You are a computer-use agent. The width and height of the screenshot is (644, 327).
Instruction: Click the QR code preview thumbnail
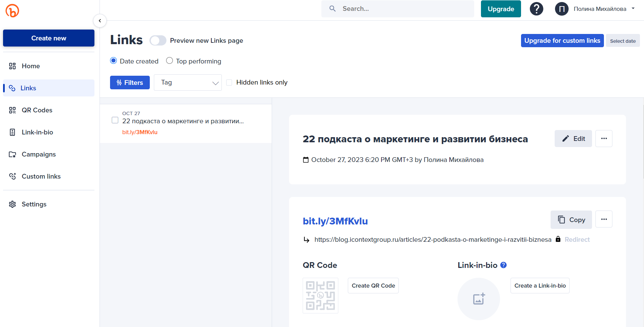(320, 295)
